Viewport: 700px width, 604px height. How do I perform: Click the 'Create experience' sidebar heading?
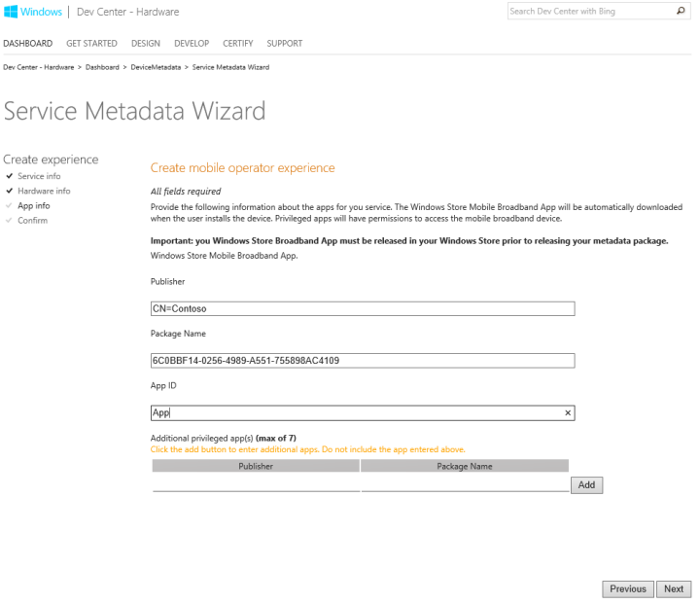[51, 160]
